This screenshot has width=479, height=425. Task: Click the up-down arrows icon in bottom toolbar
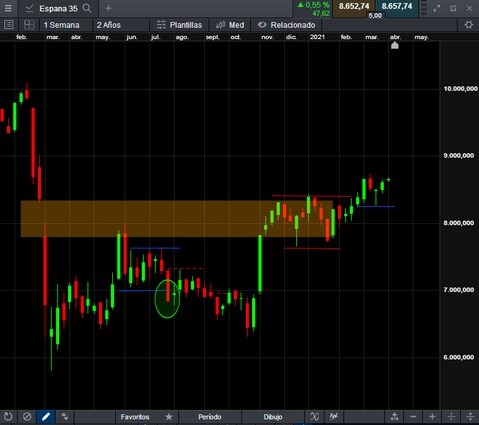[x=65, y=417]
